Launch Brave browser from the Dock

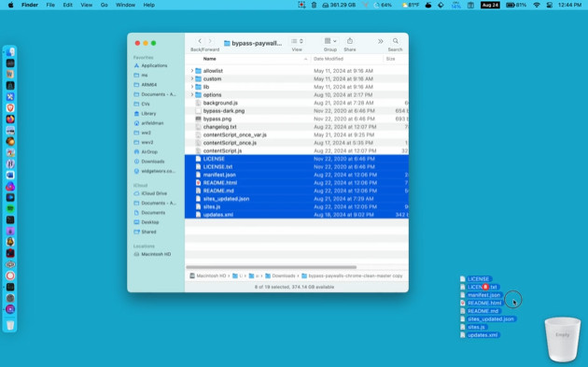click(x=10, y=107)
